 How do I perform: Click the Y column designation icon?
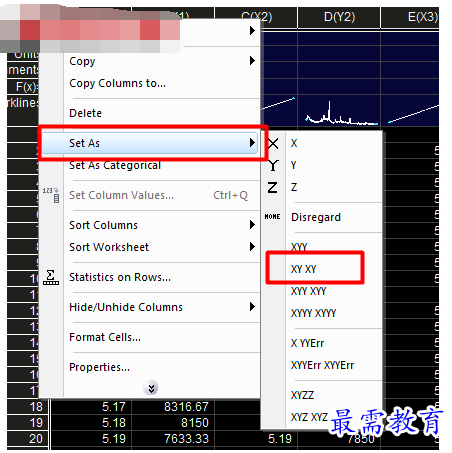(x=273, y=165)
